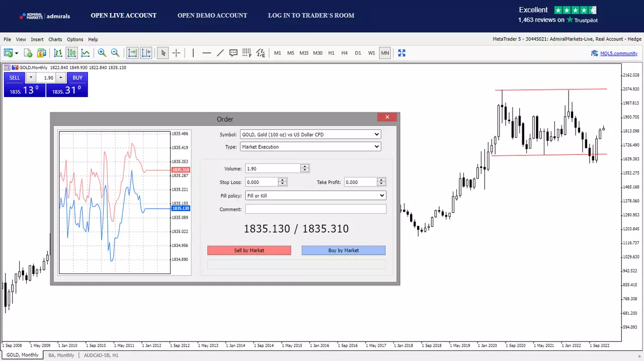Switch timeframe to H1
This screenshot has width=644, height=361.
coord(331,53)
